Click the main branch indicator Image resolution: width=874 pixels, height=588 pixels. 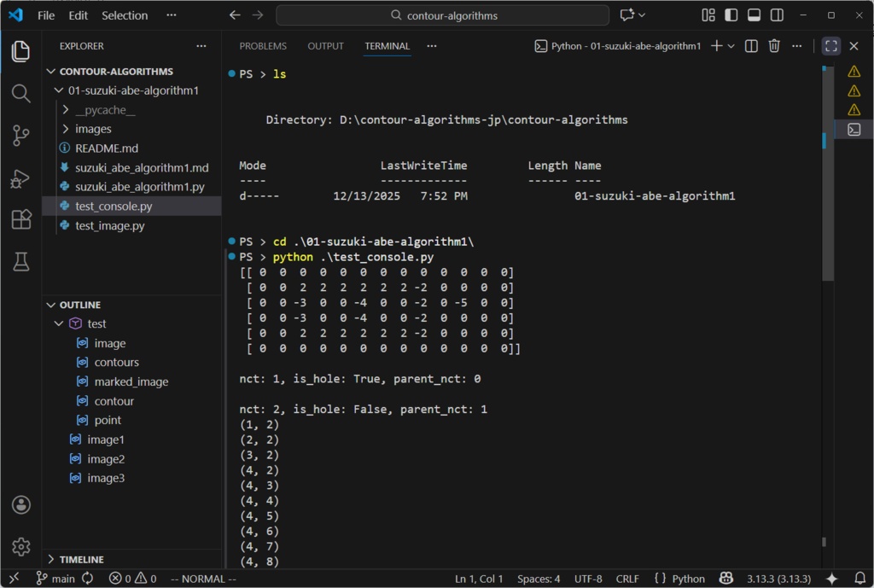coord(55,578)
